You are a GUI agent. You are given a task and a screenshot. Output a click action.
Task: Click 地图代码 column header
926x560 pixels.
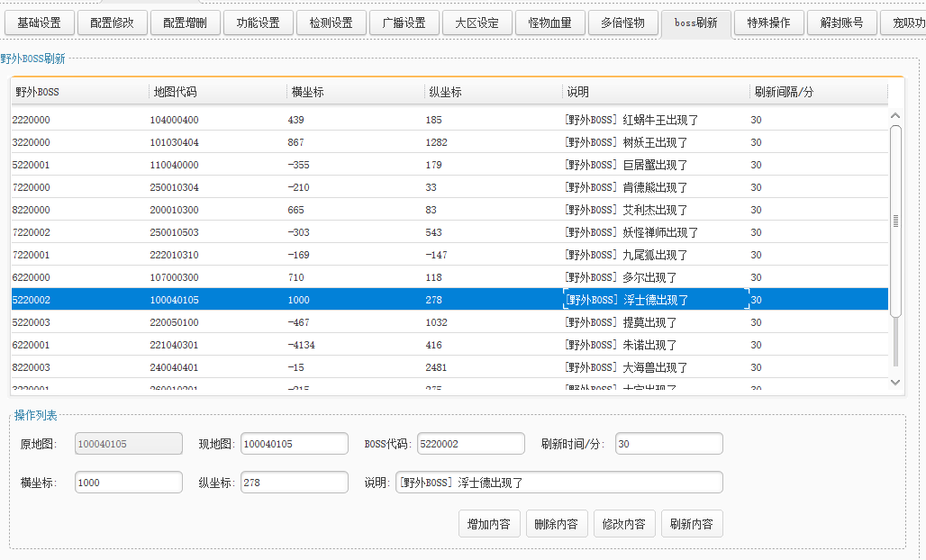point(218,92)
